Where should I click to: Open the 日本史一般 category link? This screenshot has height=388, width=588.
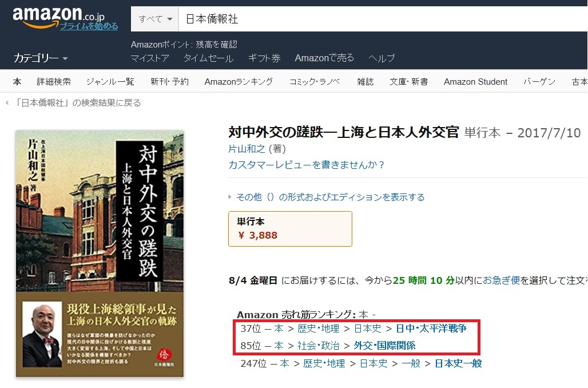[x=458, y=363]
